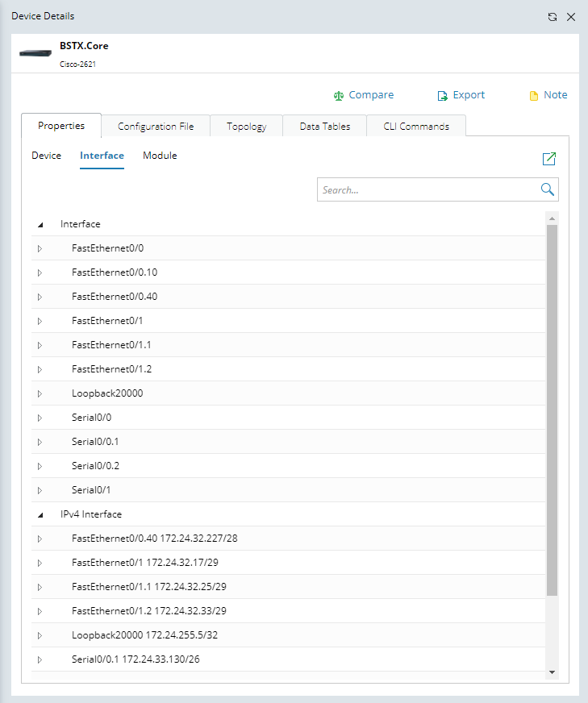Collapse the Interface tree section
Viewport: 588px width, 703px height.
(x=40, y=224)
